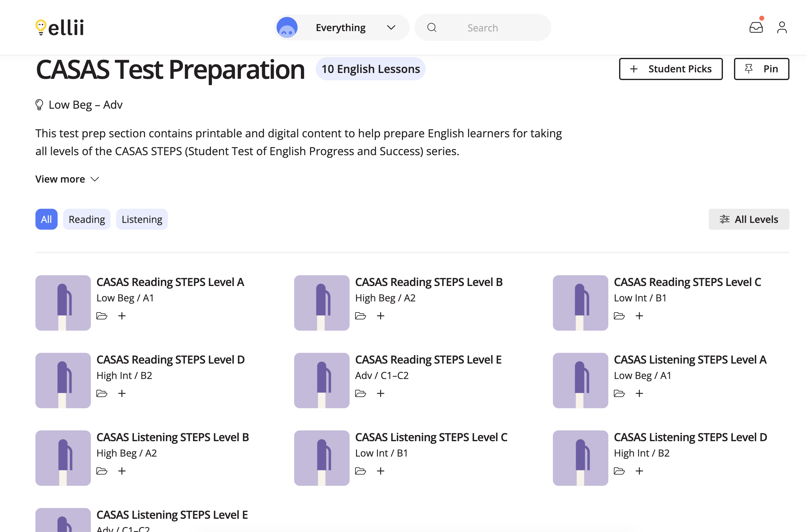This screenshot has width=807, height=532.
Task: Open the Ellii notifications inbox icon
Action: (x=756, y=27)
